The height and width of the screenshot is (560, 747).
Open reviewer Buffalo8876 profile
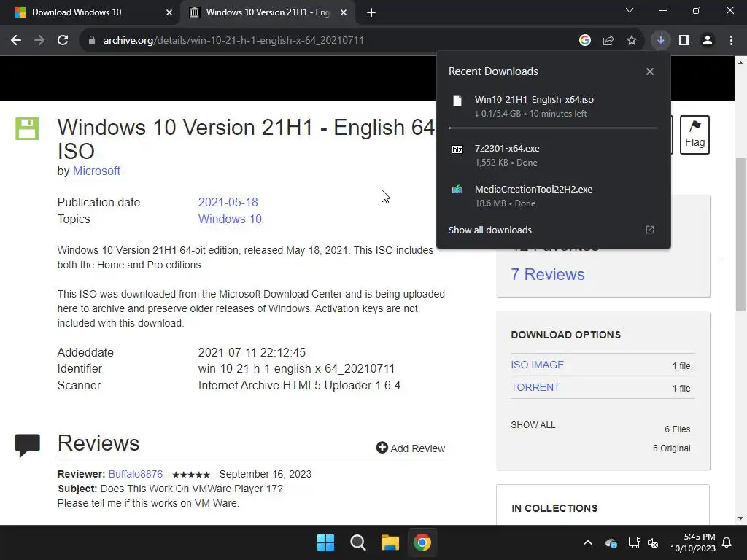click(135, 474)
